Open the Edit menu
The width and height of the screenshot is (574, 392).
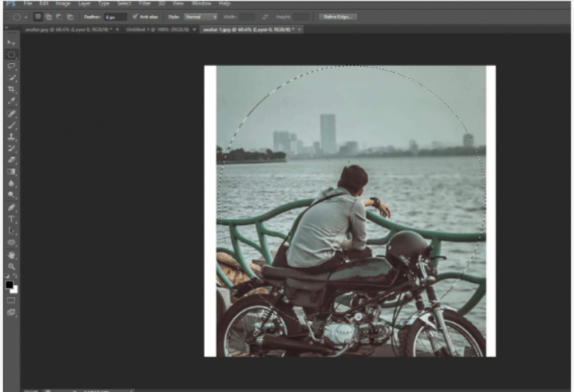tap(44, 4)
